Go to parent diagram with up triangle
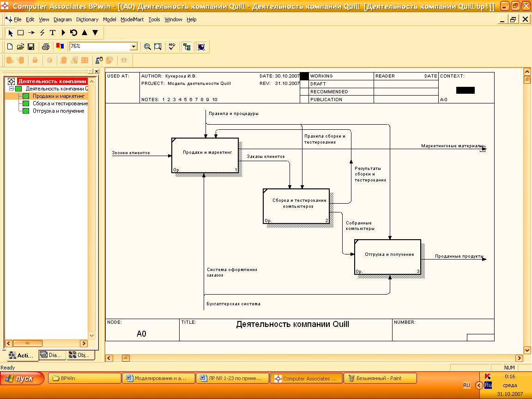532x399 pixels. coord(85,33)
